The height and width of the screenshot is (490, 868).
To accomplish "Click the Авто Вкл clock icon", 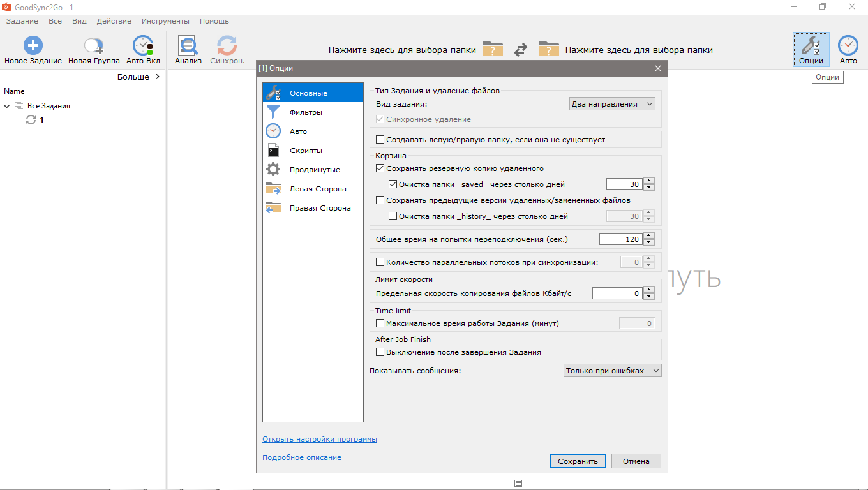I will (x=143, y=45).
